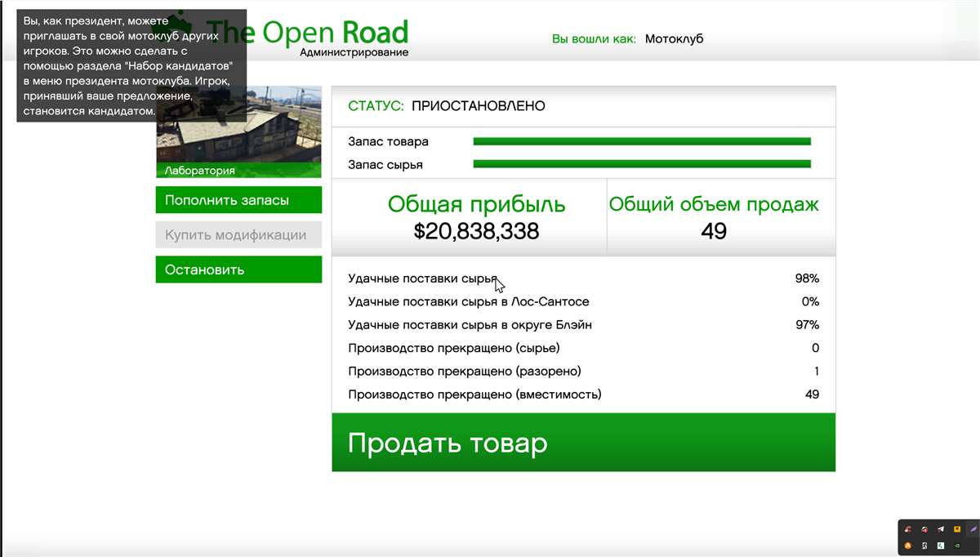Click the greyed 'Купить модификации' button
The image size is (980, 557).
click(238, 235)
